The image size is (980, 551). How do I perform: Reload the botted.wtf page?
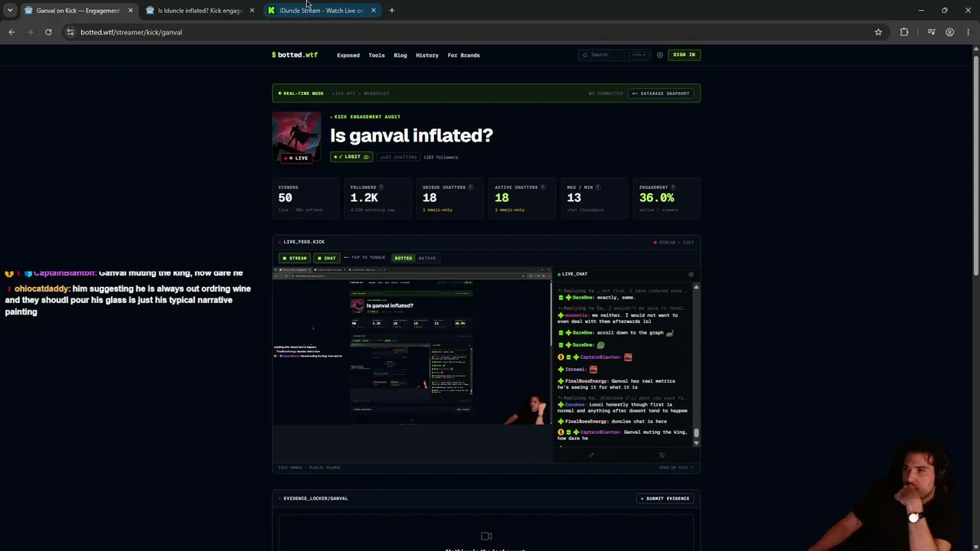click(48, 32)
